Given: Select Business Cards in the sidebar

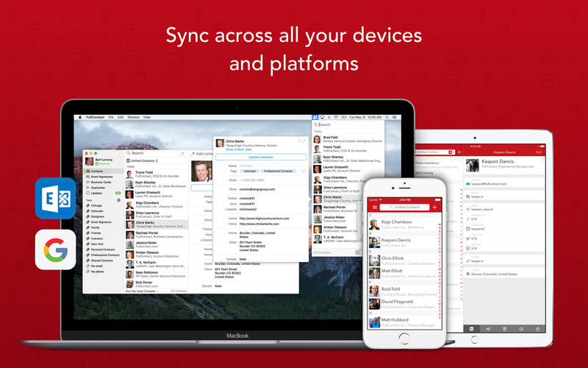Looking at the screenshot, I should (x=103, y=182).
